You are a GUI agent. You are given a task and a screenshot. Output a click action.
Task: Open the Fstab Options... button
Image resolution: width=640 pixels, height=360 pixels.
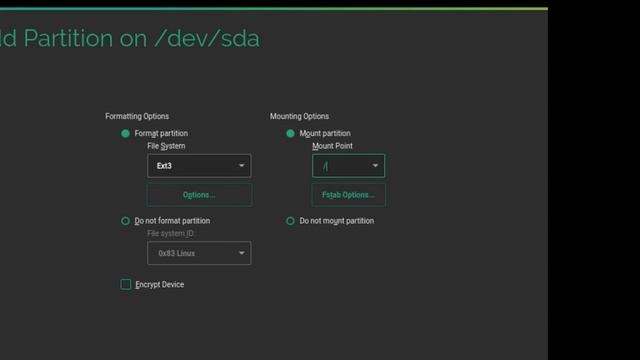point(348,195)
